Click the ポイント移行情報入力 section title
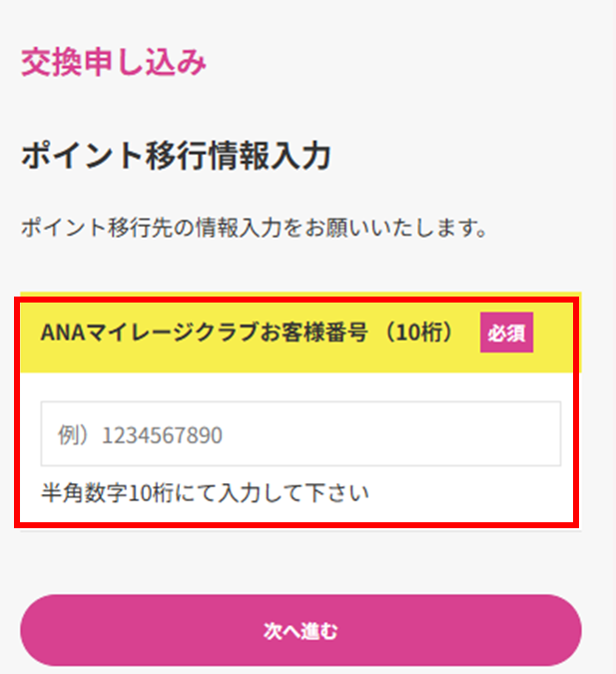 point(175,157)
